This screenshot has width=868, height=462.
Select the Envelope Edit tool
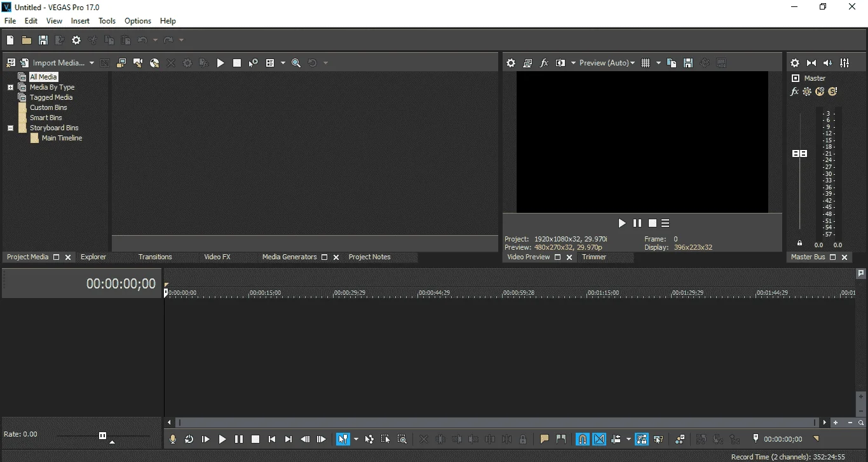pyautogui.click(x=369, y=439)
